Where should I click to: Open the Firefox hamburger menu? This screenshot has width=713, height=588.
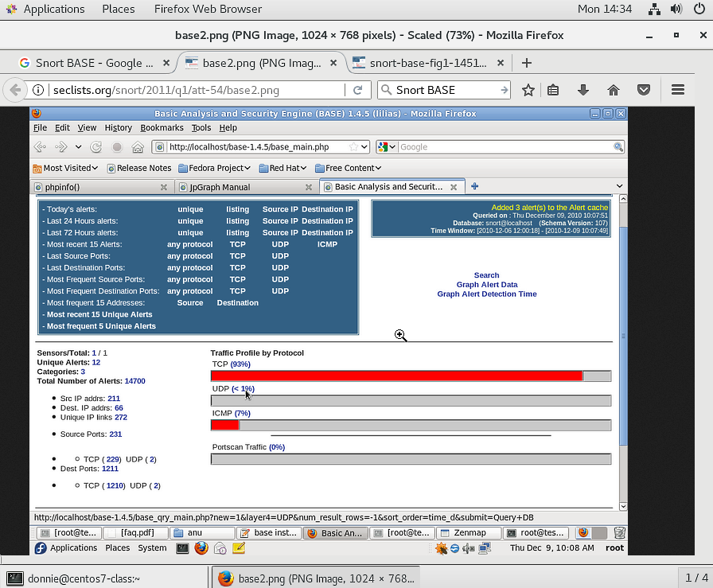[x=677, y=90]
